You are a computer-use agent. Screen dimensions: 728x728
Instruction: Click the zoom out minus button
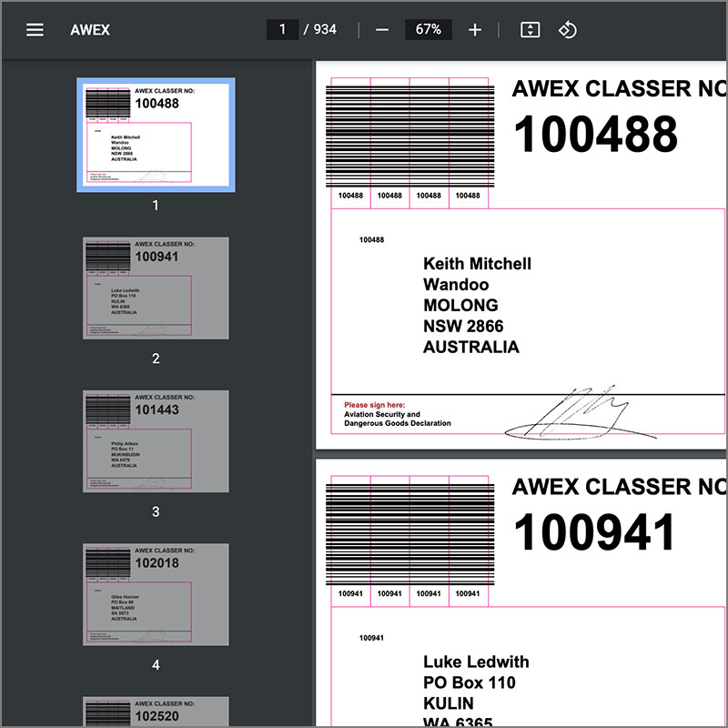(x=382, y=30)
